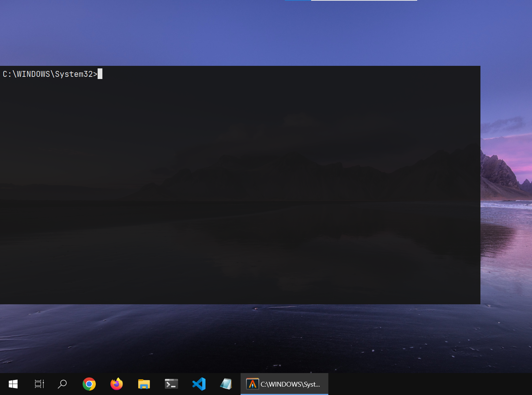
Task: Click the Windows Start button
Action: pos(13,384)
